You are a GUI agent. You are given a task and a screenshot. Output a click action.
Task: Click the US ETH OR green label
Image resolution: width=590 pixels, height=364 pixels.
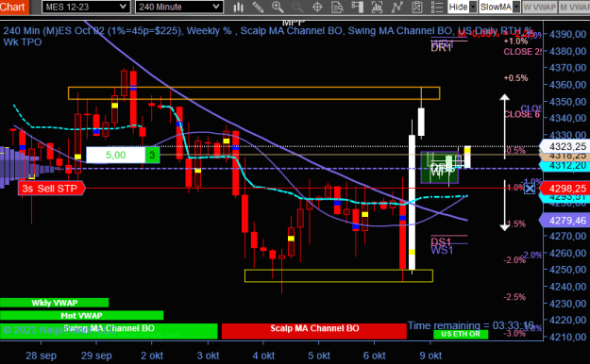click(461, 334)
